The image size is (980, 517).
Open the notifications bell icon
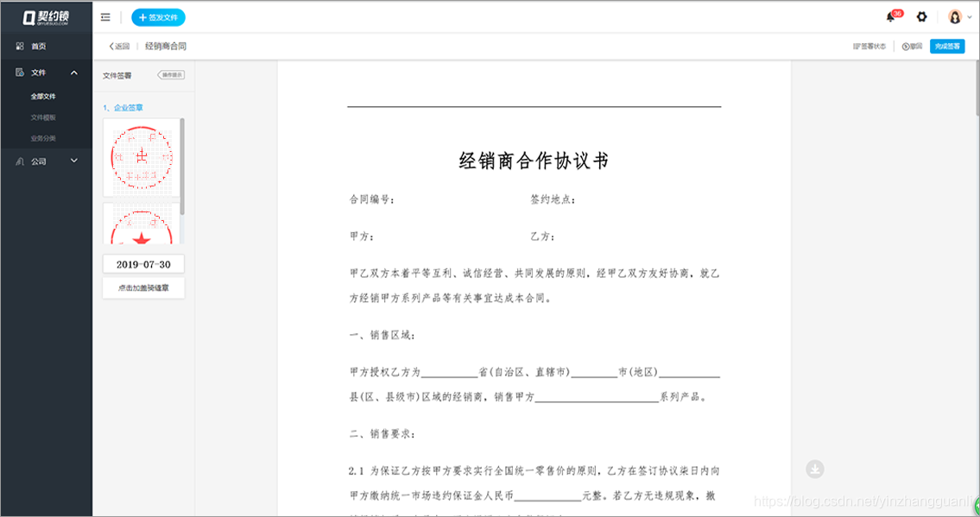[x=890, y=17]
